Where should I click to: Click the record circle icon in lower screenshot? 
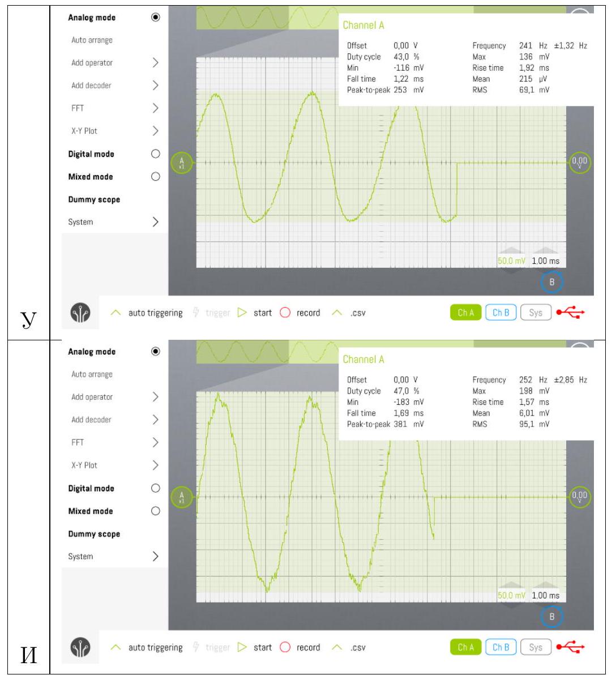285,647
